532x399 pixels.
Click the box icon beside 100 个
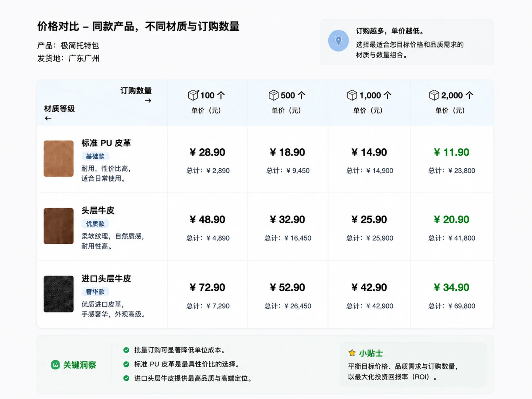(193, 95)
